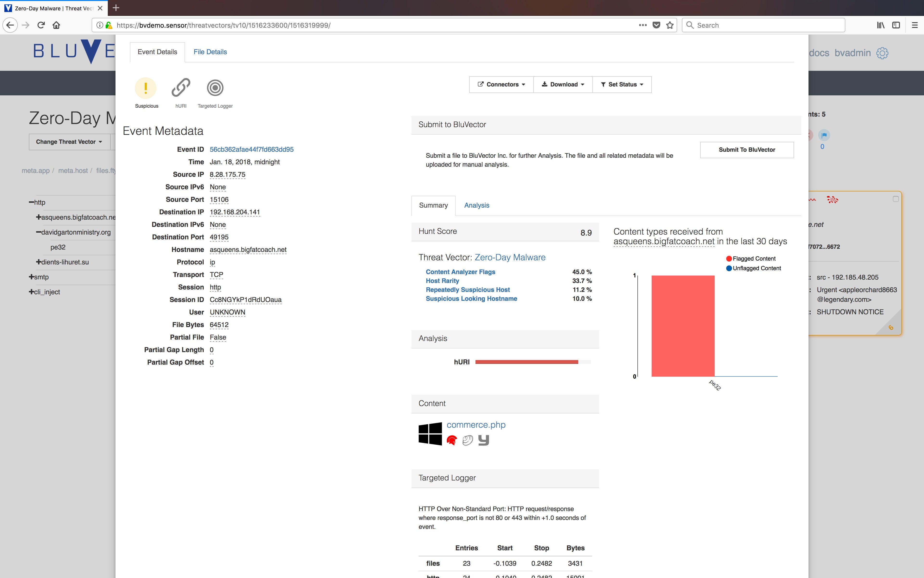The width and height of the screenshot is (924, 578).
Task: Click the Repeatedly Suspicious Host link
Action: (468, 290)
